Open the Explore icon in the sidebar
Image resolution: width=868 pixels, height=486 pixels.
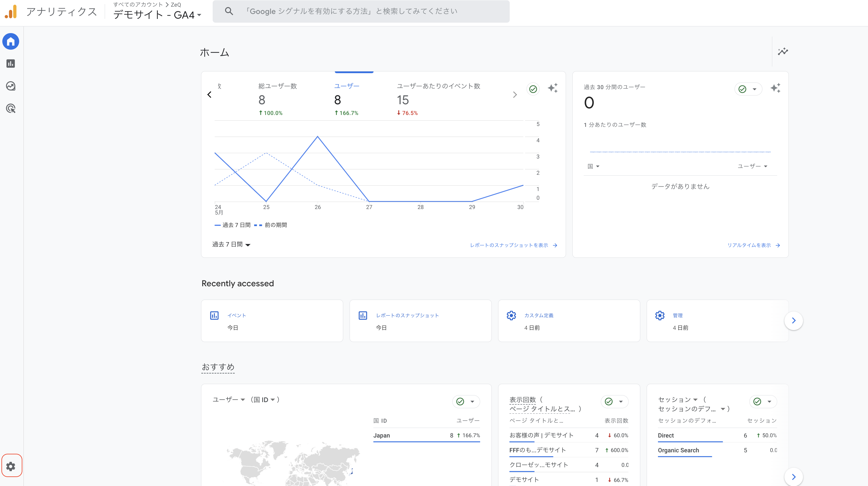pos(11,86)
